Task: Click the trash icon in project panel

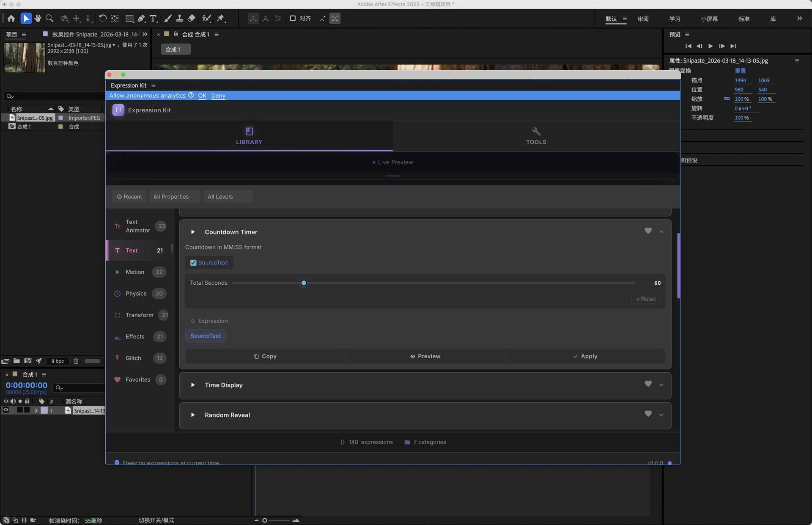Action: [76, 361]
